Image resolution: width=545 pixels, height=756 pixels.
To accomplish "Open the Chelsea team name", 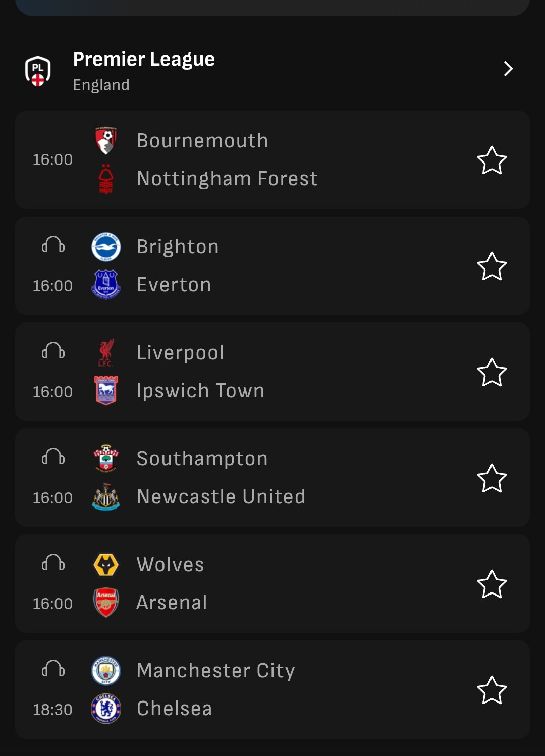I will (x=174, y=709).
